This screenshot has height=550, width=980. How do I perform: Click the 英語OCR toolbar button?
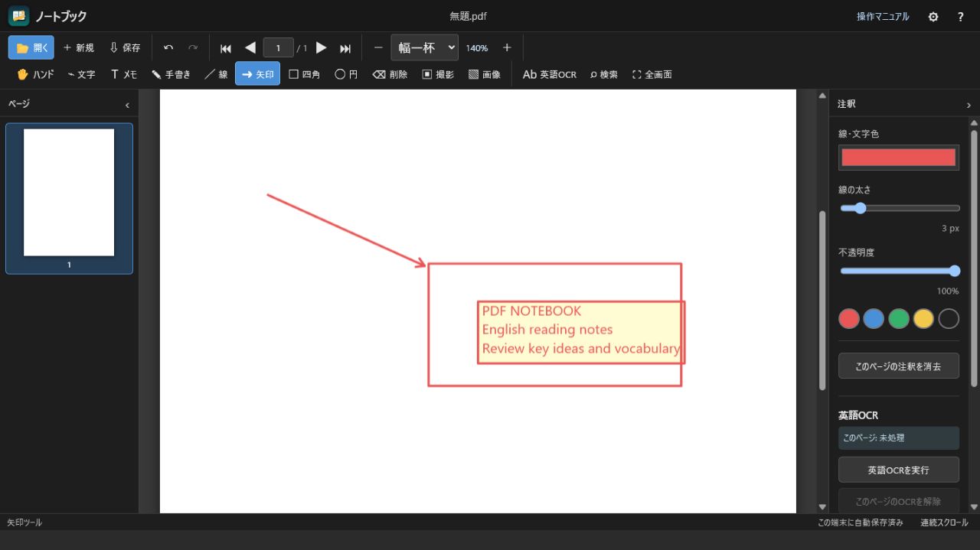tap(550, 74)
